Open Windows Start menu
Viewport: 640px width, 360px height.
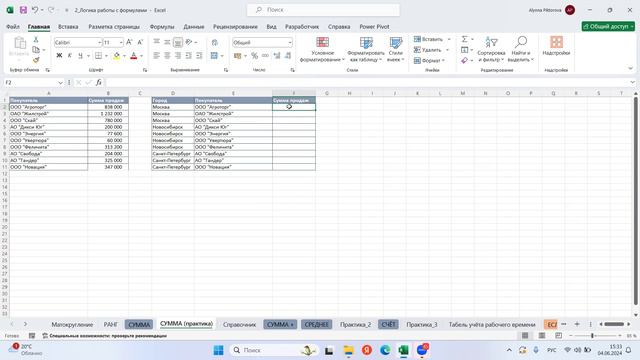(x=218, y=350)
